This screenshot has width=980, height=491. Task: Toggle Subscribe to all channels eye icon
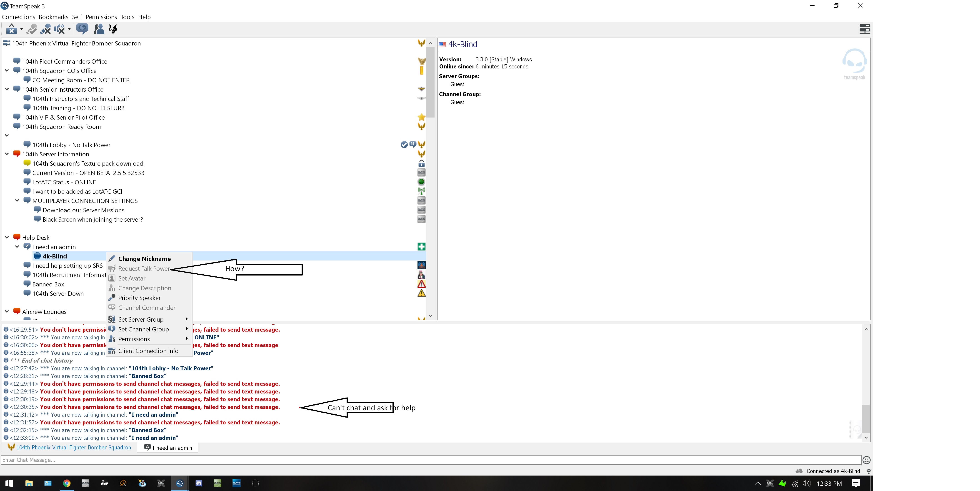click(82, 29)
